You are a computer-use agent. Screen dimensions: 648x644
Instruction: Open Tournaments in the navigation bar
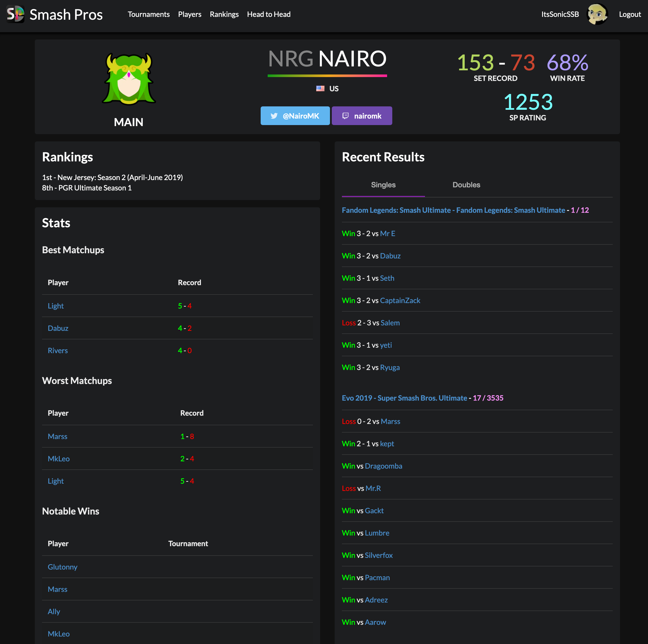pos(148,15)
